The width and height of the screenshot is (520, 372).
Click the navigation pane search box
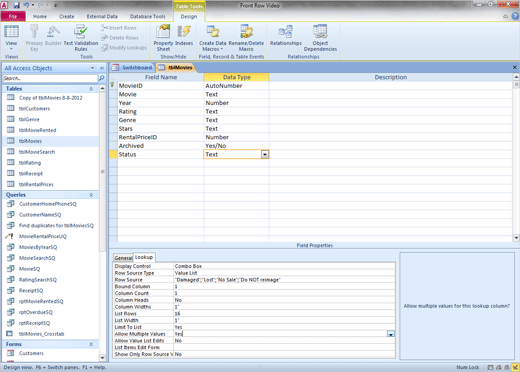click(x=50, y=78)
